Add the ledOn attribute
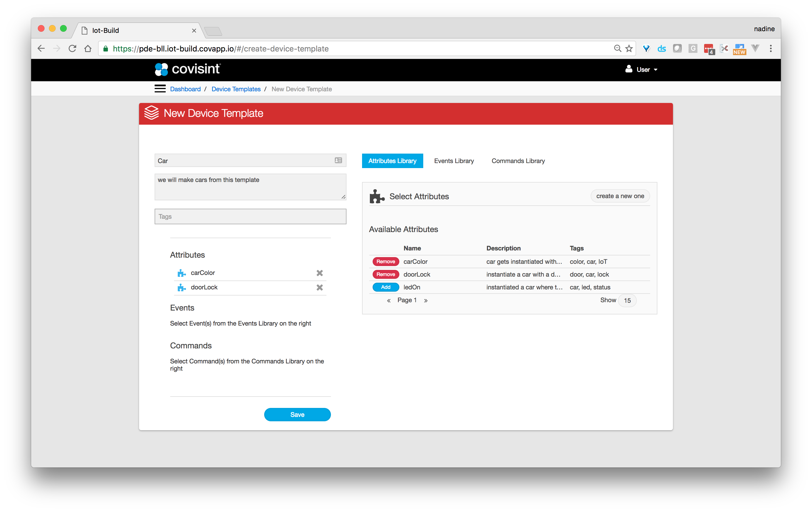This screenshot has height=512, width=812. pyautogui.click(x=385, y=287)
